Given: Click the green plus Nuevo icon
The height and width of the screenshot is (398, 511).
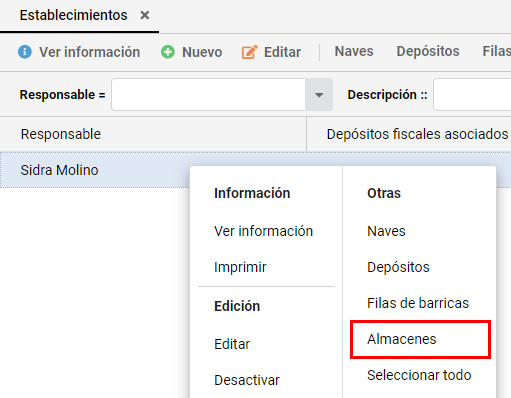Looking at the screenshot, I should tap(168, 52).
